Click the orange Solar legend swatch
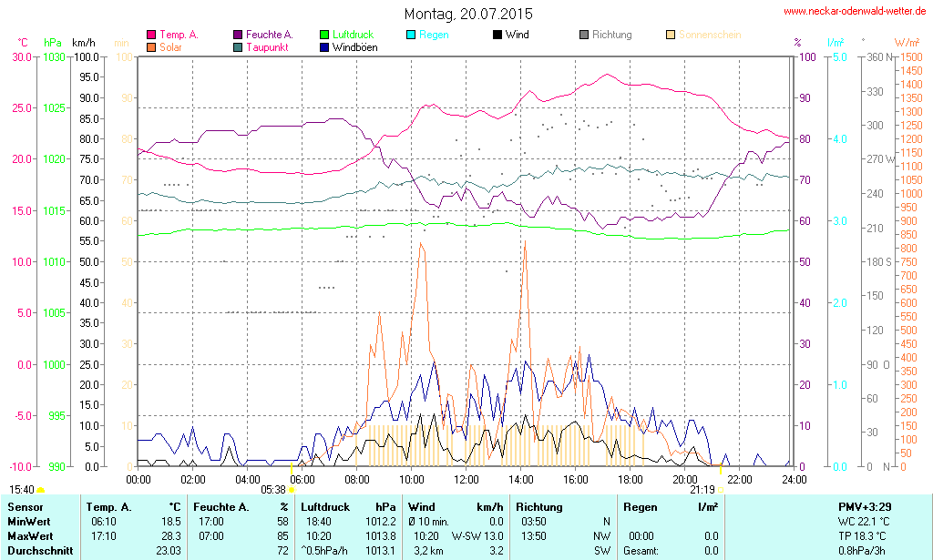Image resolution: width=933 pixels, height=560 pixels. pyautogui.click(x=151, y=46)
